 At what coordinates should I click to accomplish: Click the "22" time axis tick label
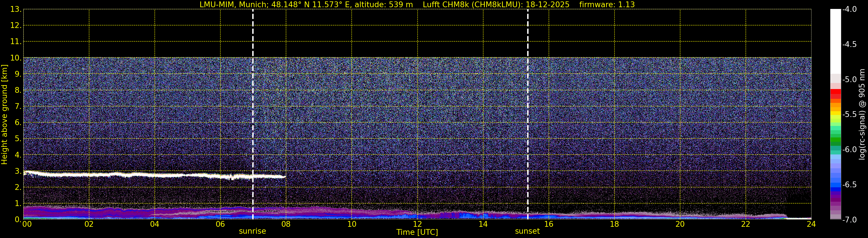point(746,224)
